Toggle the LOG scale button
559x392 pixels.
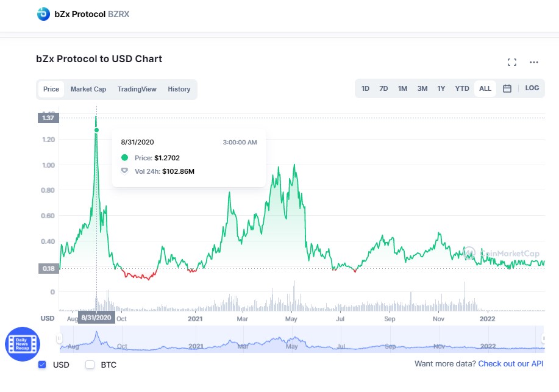[x=532, y=88]
